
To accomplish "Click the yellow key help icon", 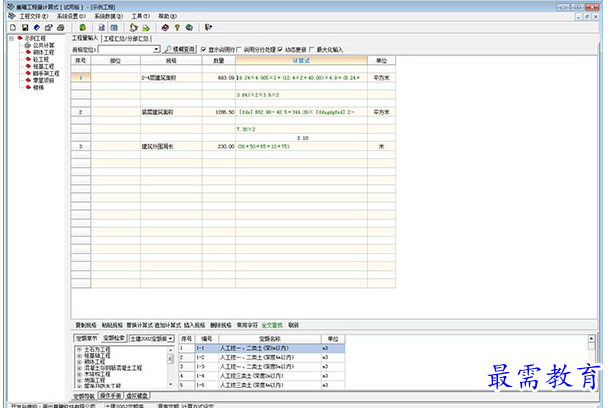I will (x=177, y=28).
